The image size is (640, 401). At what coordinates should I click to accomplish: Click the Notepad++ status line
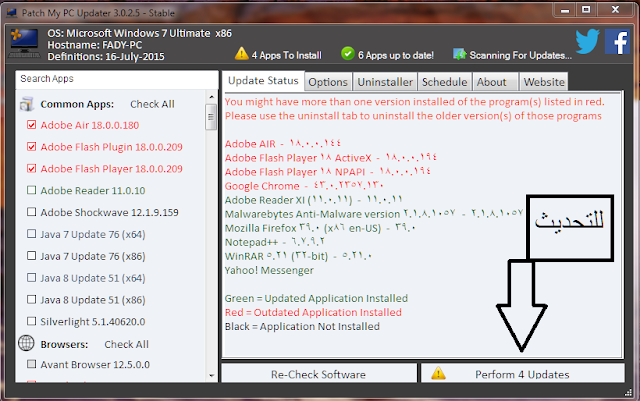(275, 242)
